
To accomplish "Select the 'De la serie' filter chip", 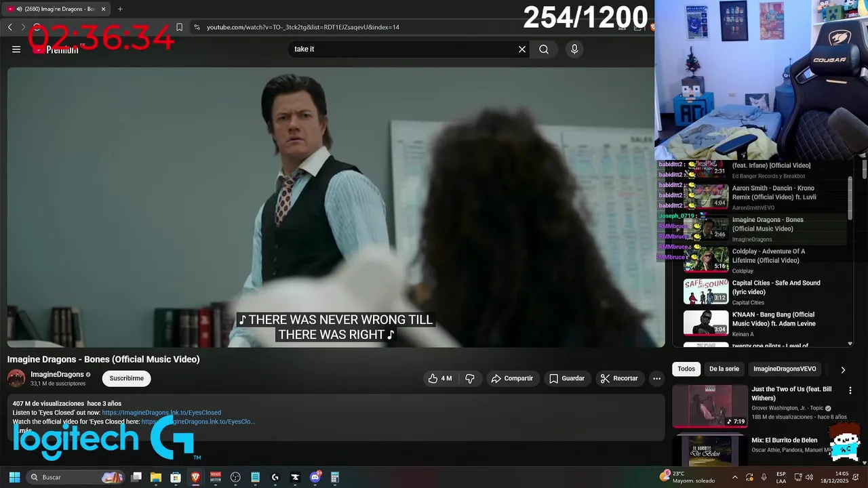I will pyautogui.click(x=724, y=369).
